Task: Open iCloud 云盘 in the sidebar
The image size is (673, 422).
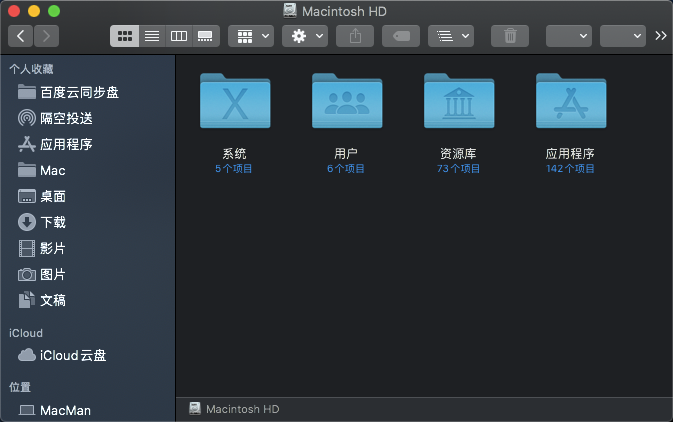Action: click(88, 355)
